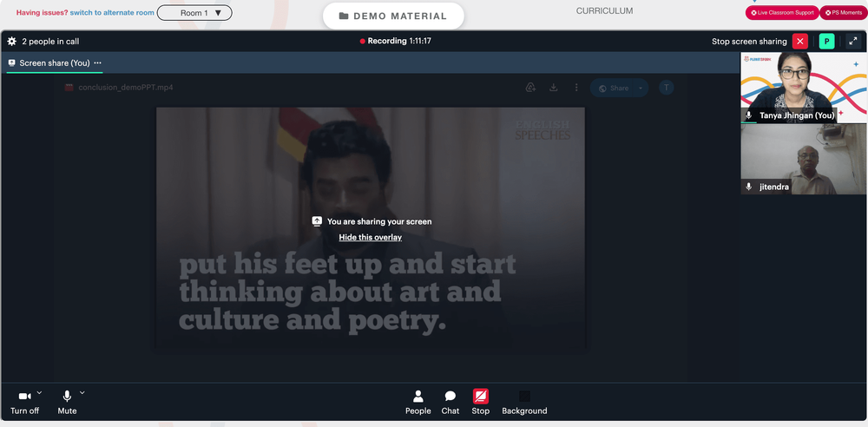Image resolution: width=868 pixels, height=427 pixels.
Task: Open the Room 1 dropdown
Action: (194, 13)
